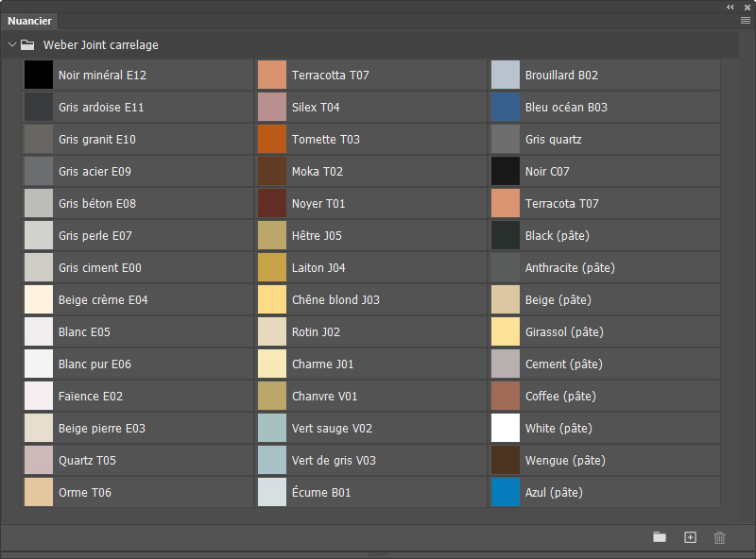Select Gris perle E07 swatch
Viewport: 756px width, 559px height.
(39, 235)
